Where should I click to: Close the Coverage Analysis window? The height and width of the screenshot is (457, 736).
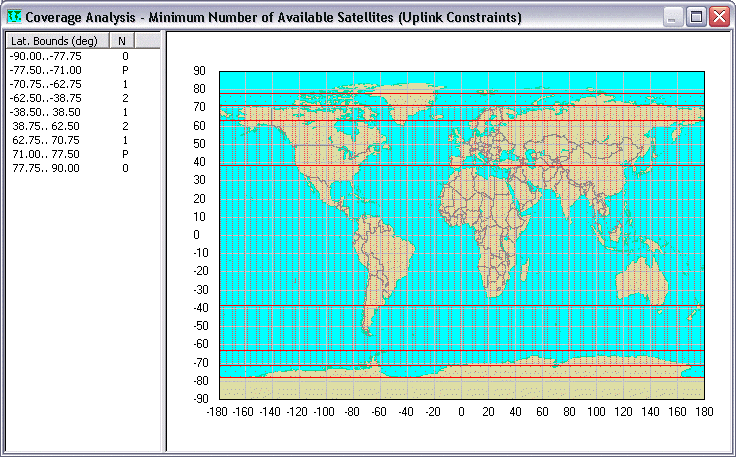pos(719,17)
